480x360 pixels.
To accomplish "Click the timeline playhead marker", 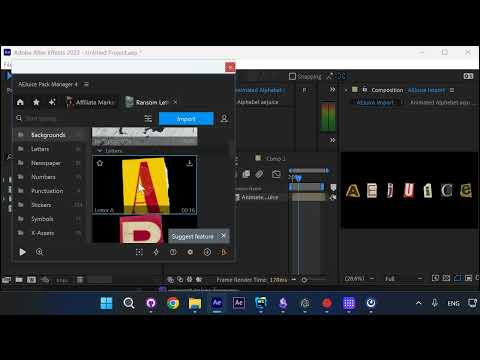I will tap(298, 178).
